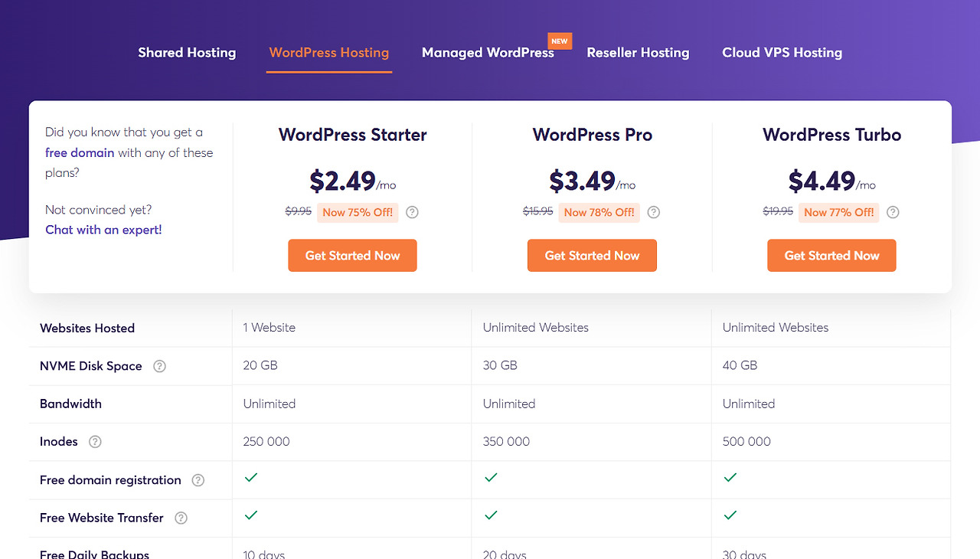Image resolution: width=980 pixels, height=559 pixels.
Task: Click the WordPress Turbo plan title
Action: (x=831, y=135)
